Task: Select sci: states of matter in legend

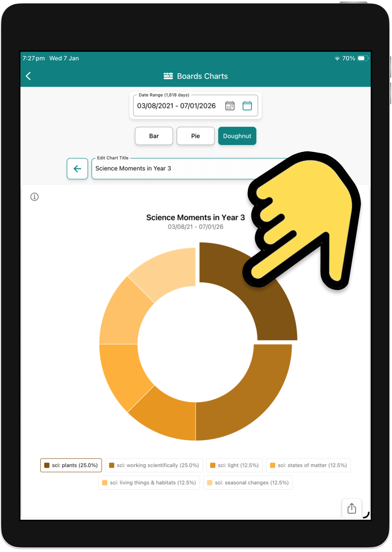Action: pyautogui.click(x=308, y=465)
